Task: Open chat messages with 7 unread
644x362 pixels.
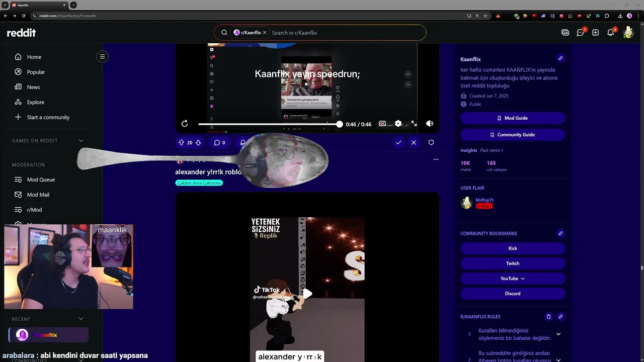Action: point(581,33)
